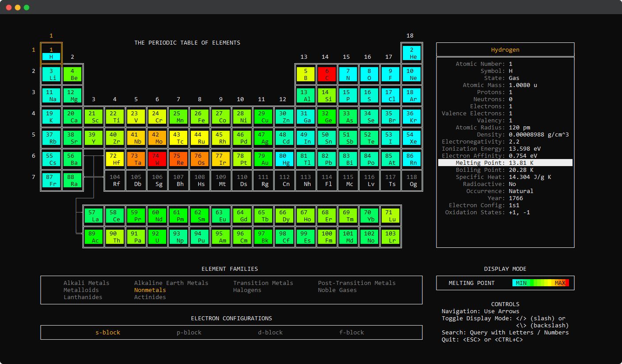Maximize the window with green button
622x364 pixels.
pyautogui.click(x=27, y=8)
